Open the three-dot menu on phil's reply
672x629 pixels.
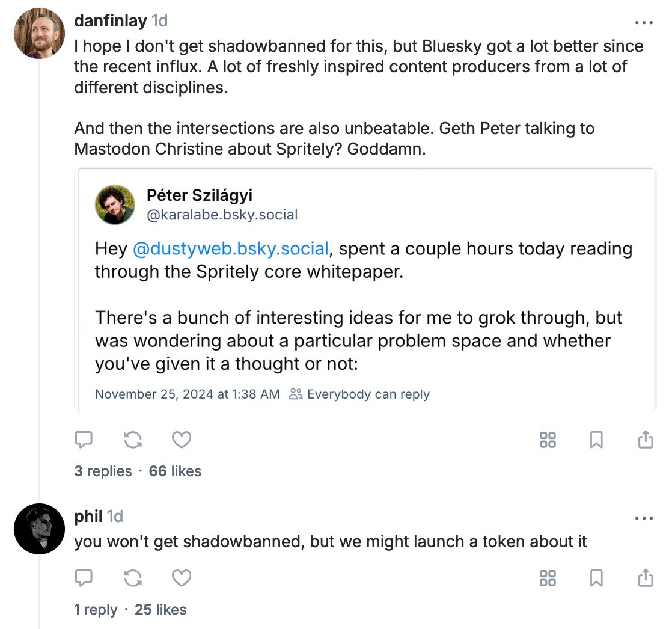[643, 518]
